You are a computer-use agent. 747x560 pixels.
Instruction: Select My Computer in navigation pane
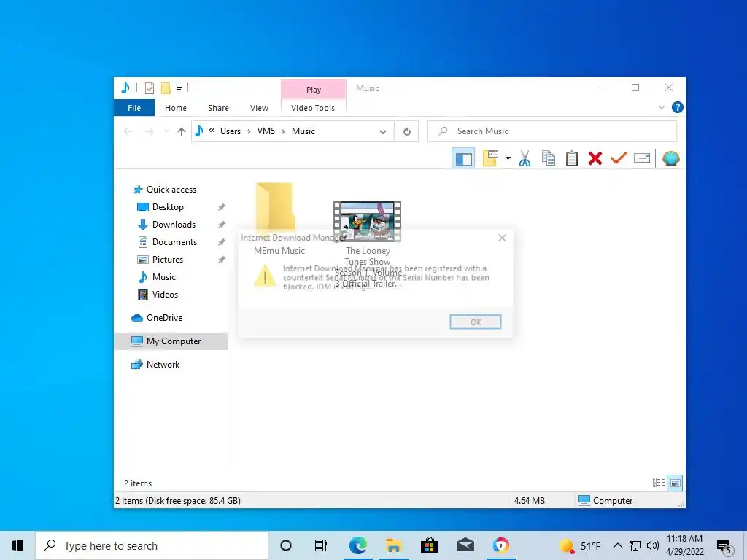pos(171,341)
